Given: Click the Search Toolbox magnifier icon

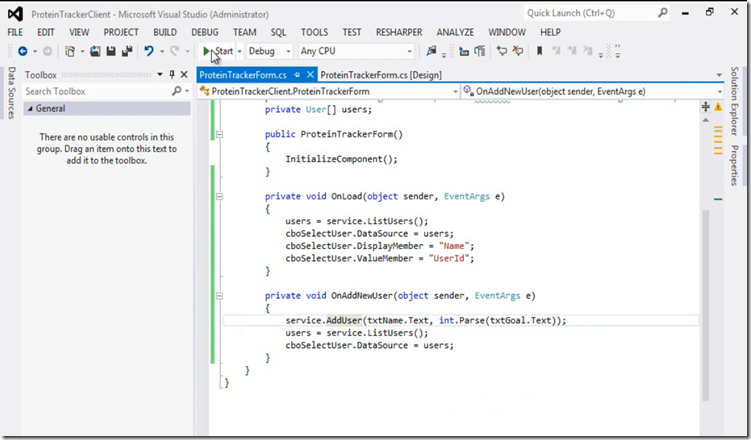Looking at the screenshot, I should pyautogui.click(x=177, y=91).
